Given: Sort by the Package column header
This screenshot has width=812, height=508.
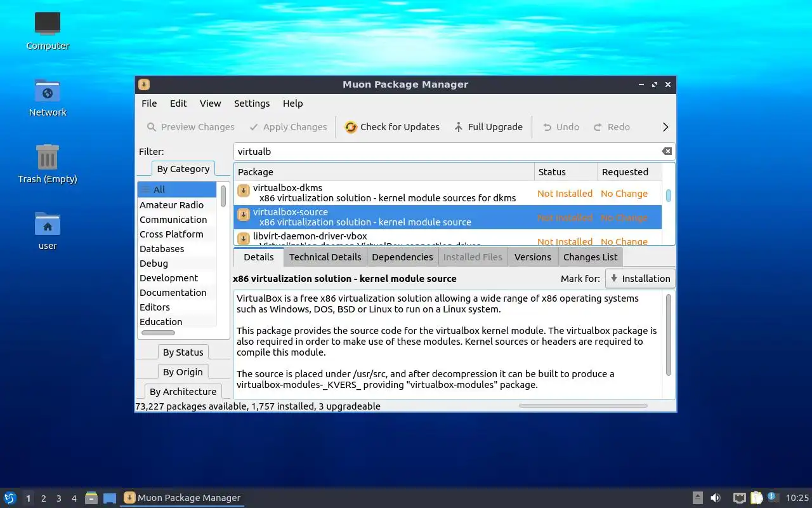Looking at the screenshot, I should click(x=384, y=171).
